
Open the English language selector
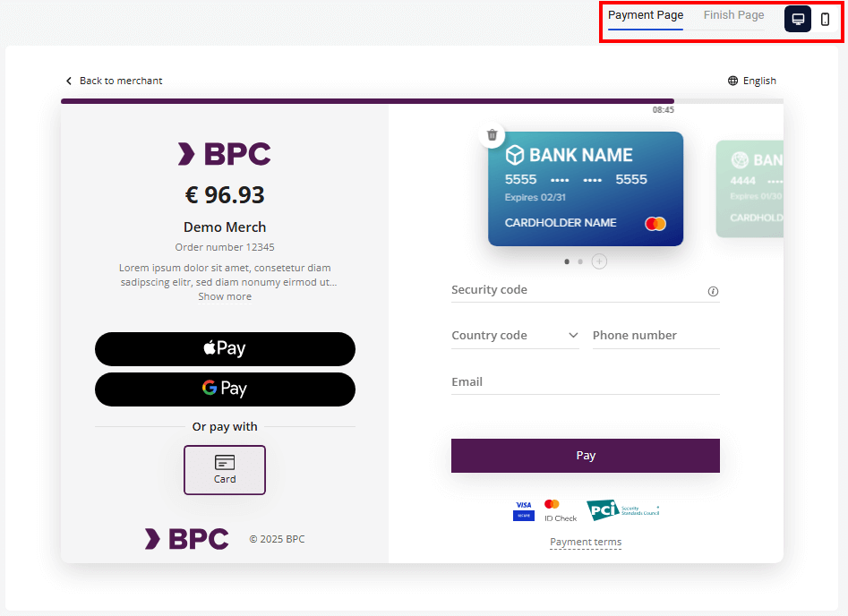[758, 81]
